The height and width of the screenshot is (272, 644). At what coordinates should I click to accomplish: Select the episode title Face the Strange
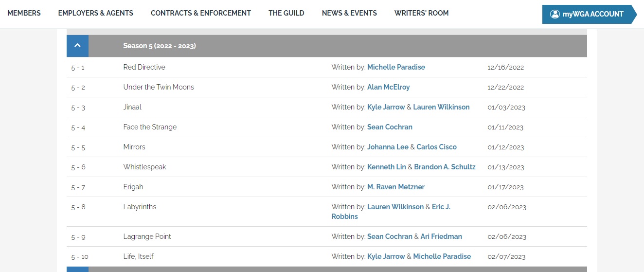pyautogui.click(x=150, y=127)
